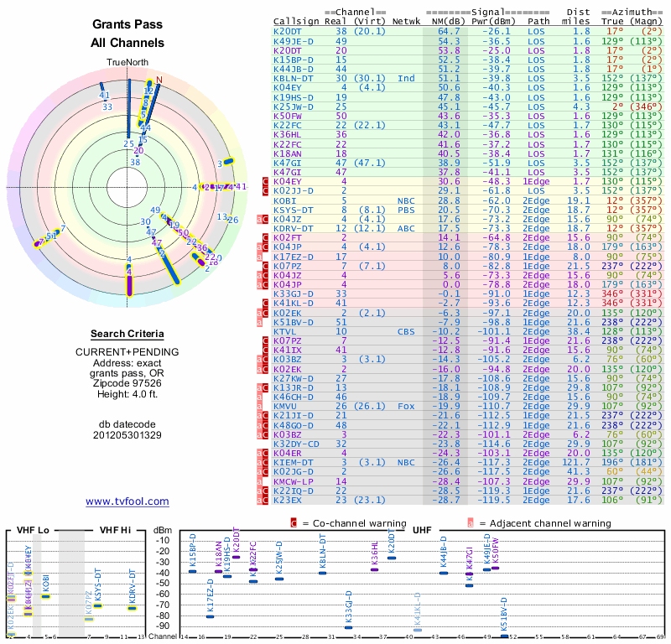
Task: Click the KOBI bar in VHF Lo chart
Action: pyautogui.click(x=46, y=596)
